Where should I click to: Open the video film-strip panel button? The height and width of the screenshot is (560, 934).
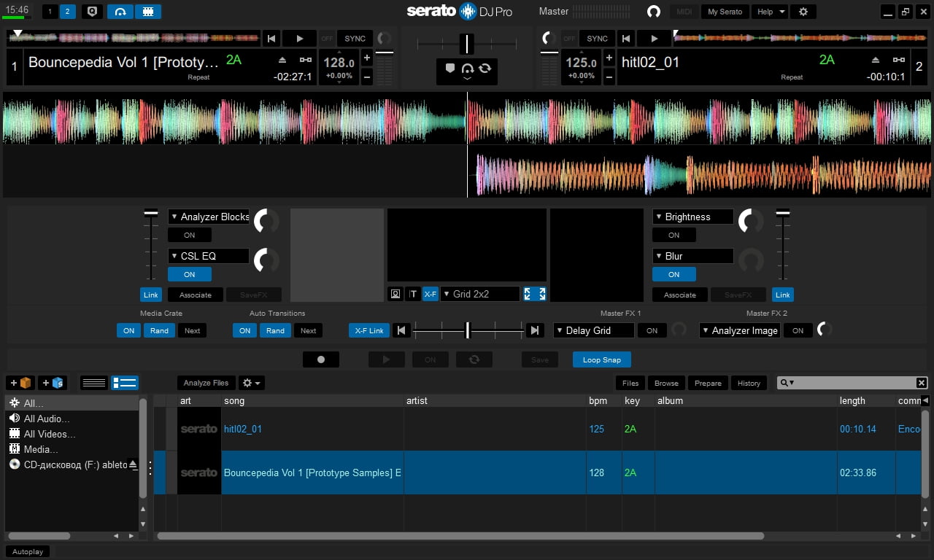148,12
